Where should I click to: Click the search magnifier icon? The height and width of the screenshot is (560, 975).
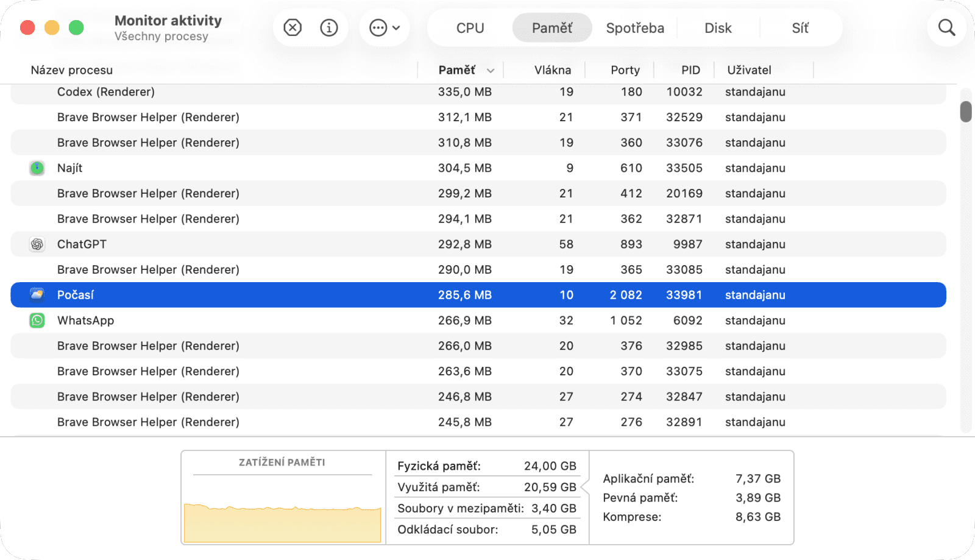(946, 28)
